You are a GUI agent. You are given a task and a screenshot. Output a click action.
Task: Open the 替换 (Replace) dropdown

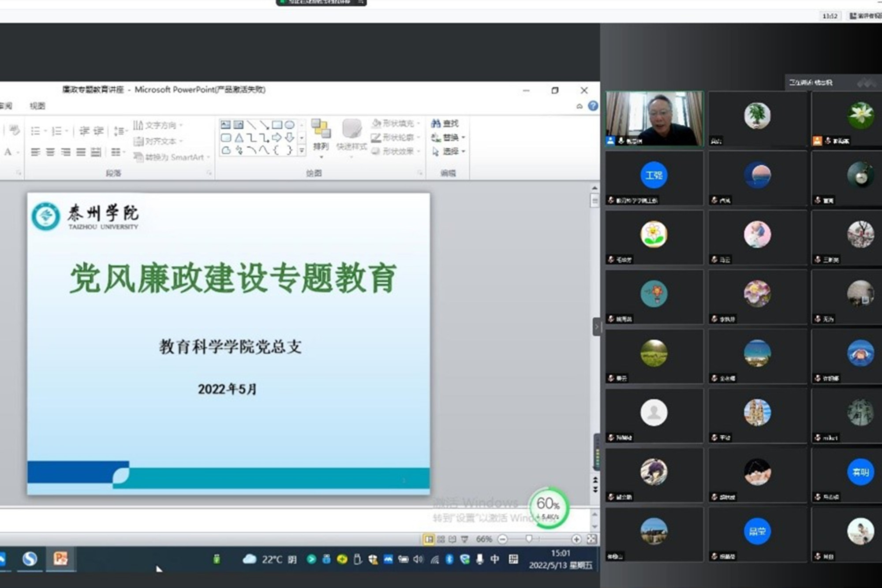pyautogui.click(x=463, y=138)
